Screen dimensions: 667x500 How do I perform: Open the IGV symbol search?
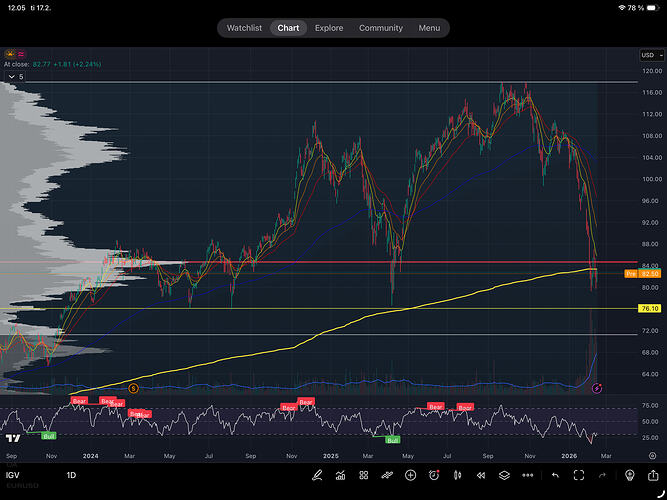13,475
